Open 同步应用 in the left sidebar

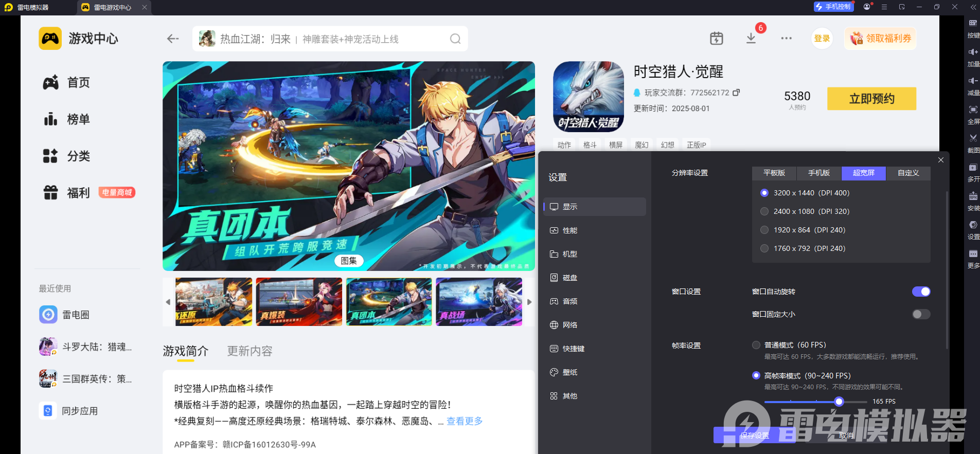coord(69,411)
